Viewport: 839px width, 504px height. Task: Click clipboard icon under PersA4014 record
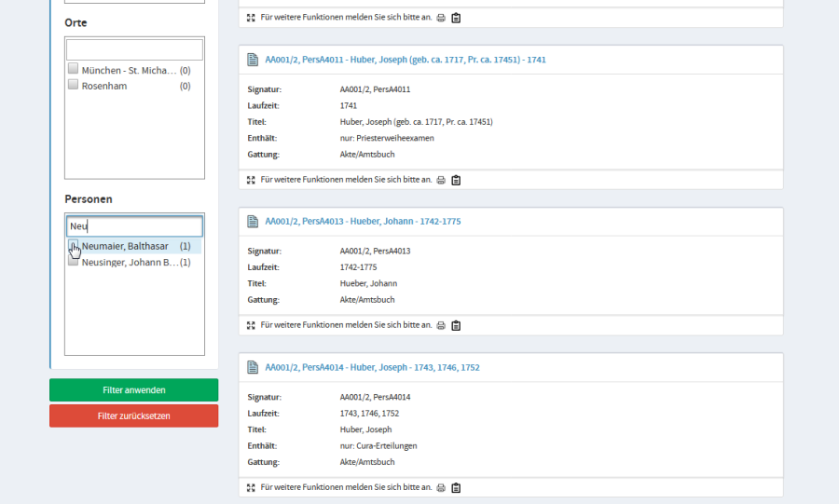click(456, 487)
